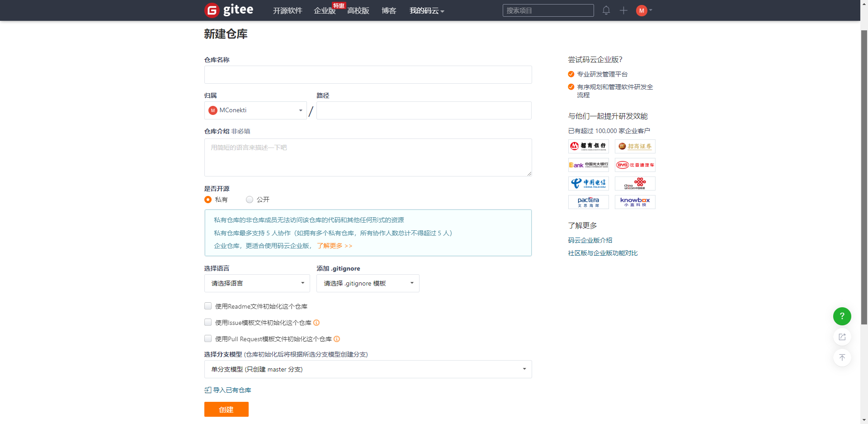Click the 尝试码云企业版? heading
868x424 pixels.
595,60
